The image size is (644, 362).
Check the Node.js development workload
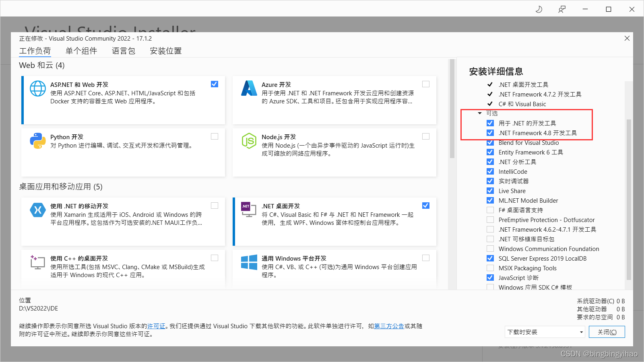pos(426,136)
